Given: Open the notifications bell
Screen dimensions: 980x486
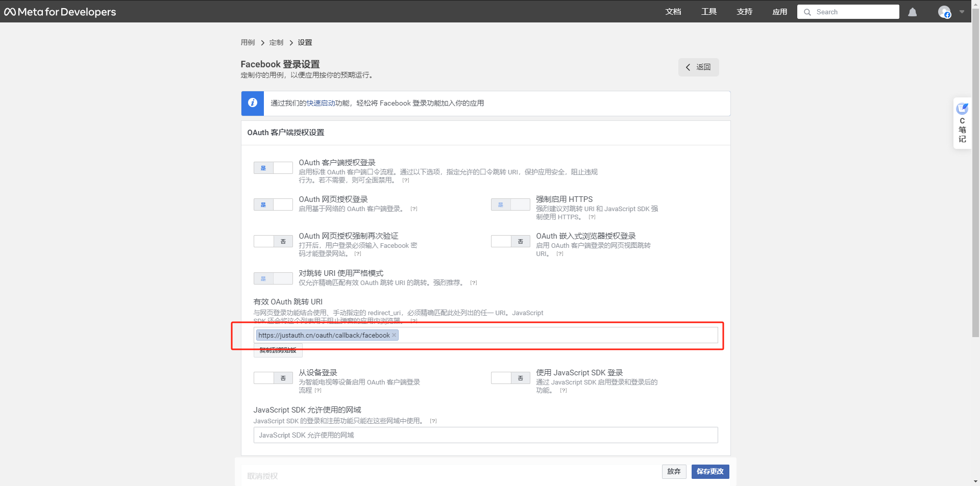Looking at the screenshot, I should pyautogui.click(x=913, y=12).
